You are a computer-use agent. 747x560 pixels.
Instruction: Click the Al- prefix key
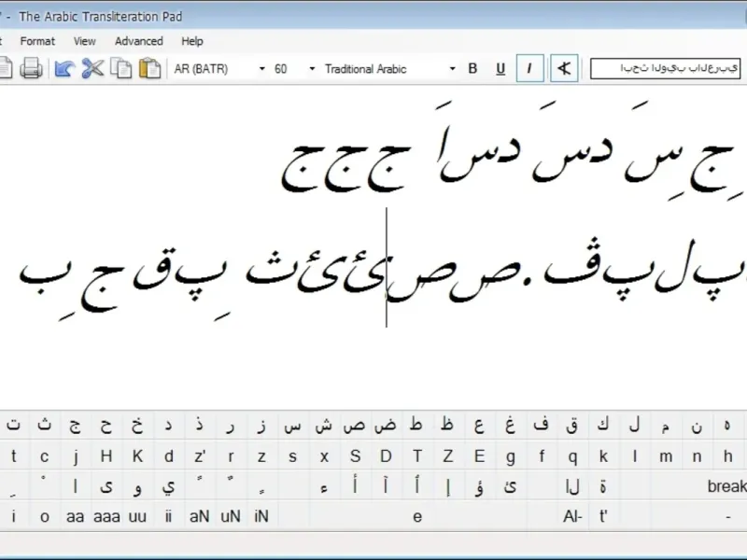[572, 517]
